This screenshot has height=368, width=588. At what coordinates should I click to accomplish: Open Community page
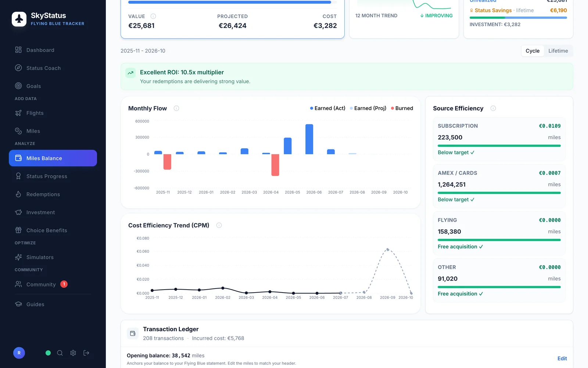(x=53, y=284)
